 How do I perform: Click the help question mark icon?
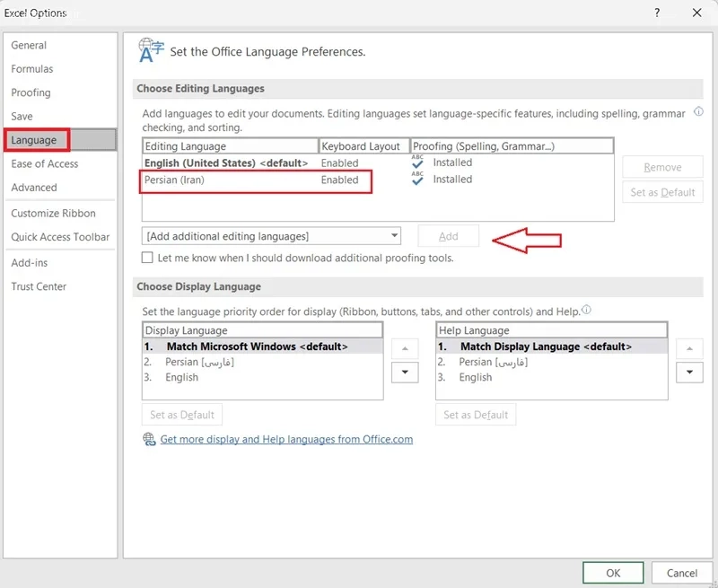[x=657, y=13]
